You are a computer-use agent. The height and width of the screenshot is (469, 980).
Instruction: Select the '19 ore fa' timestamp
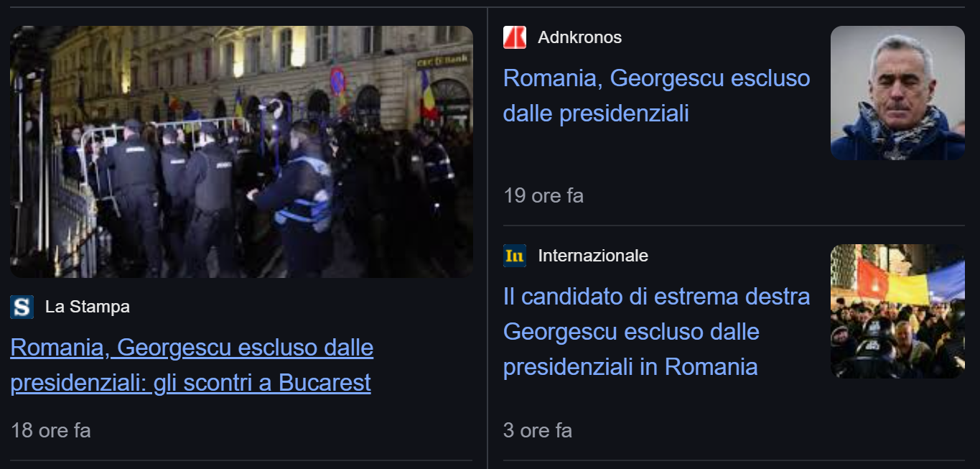pyautogui.click(x=543, y=195)
